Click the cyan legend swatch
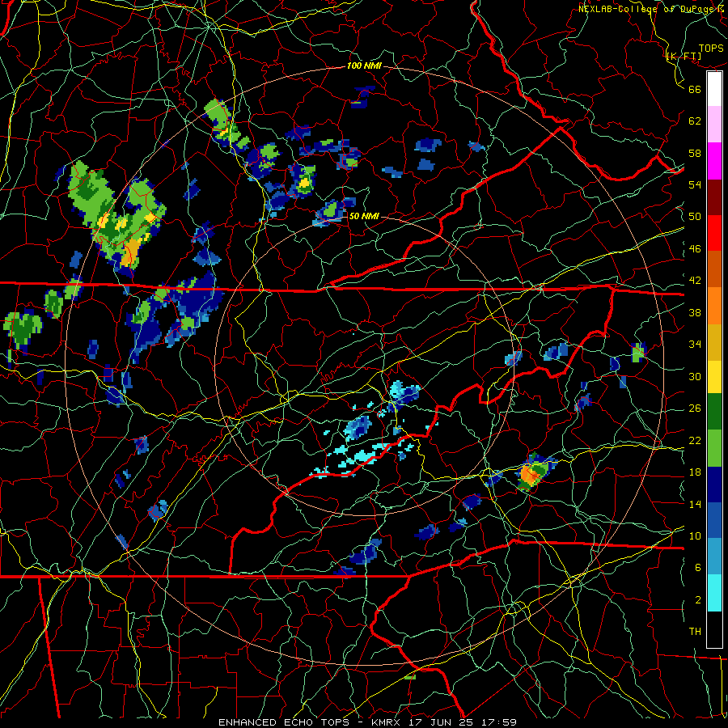 coord(714,593)
